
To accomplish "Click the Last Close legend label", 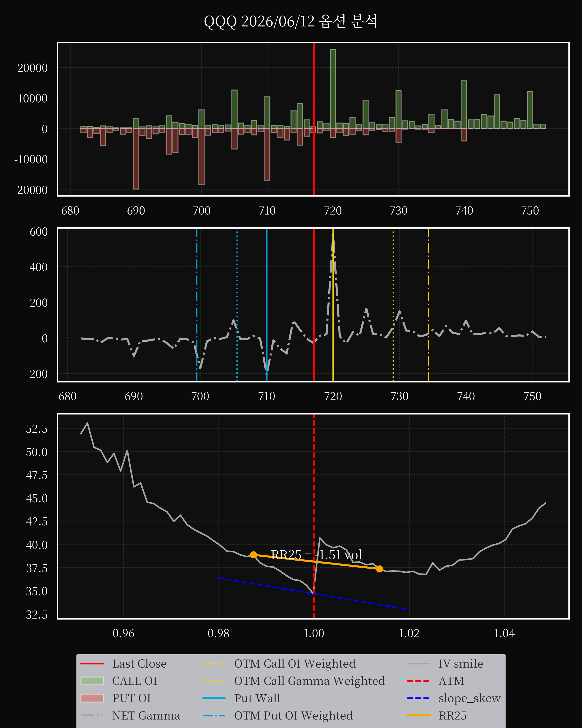I will pyautogui.click(x=139, y=663).
